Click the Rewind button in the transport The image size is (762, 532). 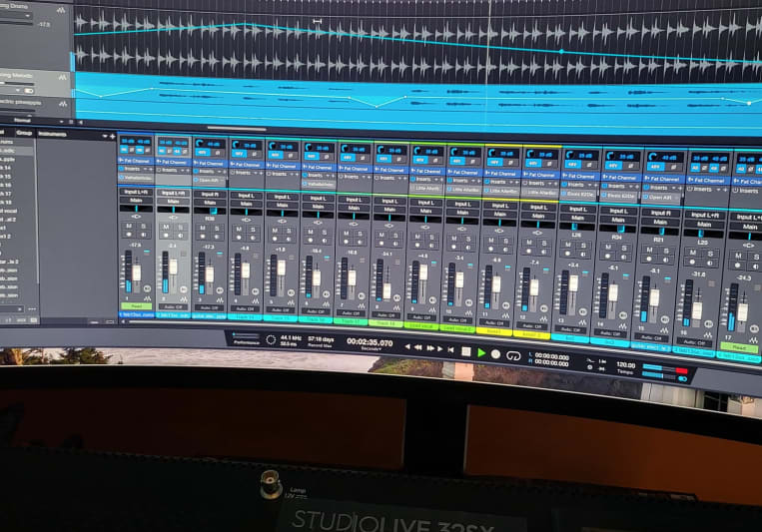coord(417,347)
